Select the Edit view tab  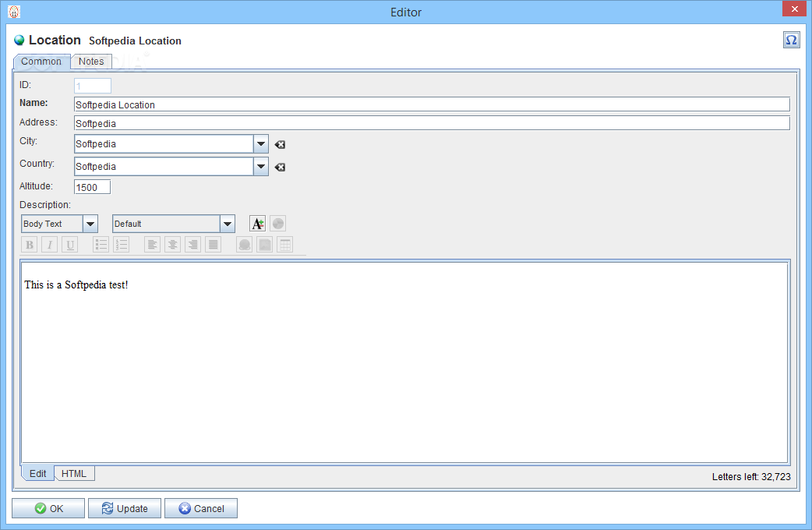pyautogui.click(x=38, y=474)
